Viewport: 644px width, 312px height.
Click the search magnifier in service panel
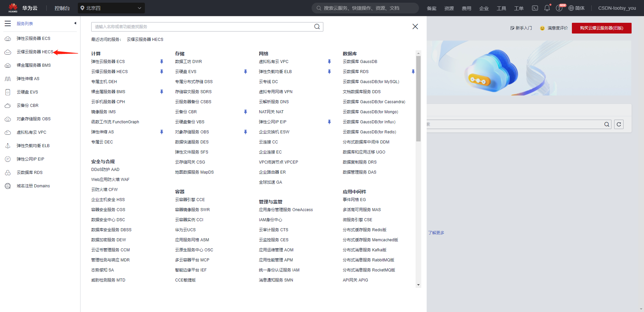click(x=317, y=26)
